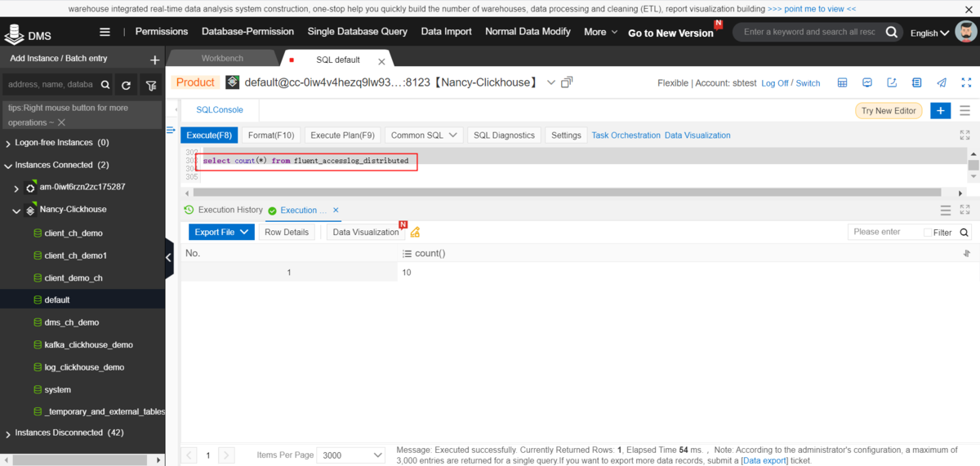Click the Execute(F8) button
Image resolution: width=980 pixels, height=466 pixels.
pyautogui.click(x=209, y=135)
